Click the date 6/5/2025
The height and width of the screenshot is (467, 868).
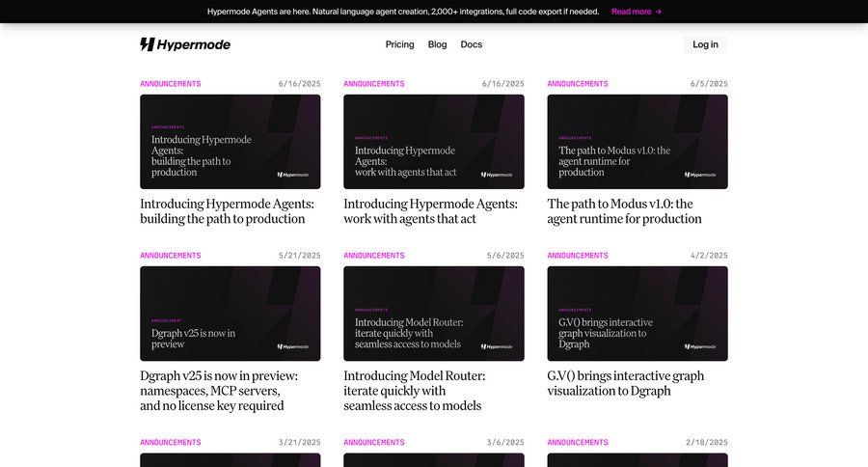click(709, 84)
